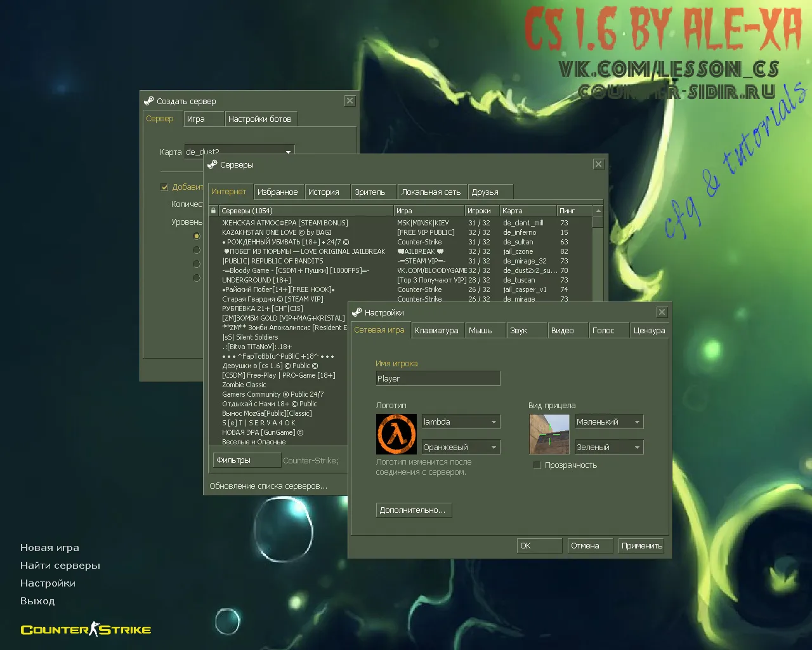This screenshot has width=812, height=650.
Task: Open the Клавиатура settings tab
Action: pyautogui.click(x=436, y=330)
